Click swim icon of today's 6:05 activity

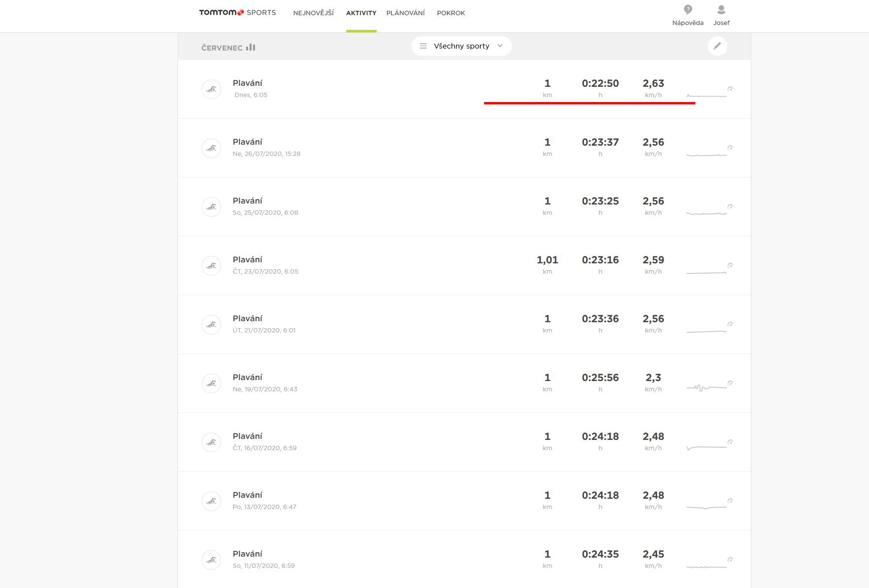point(211,89)
